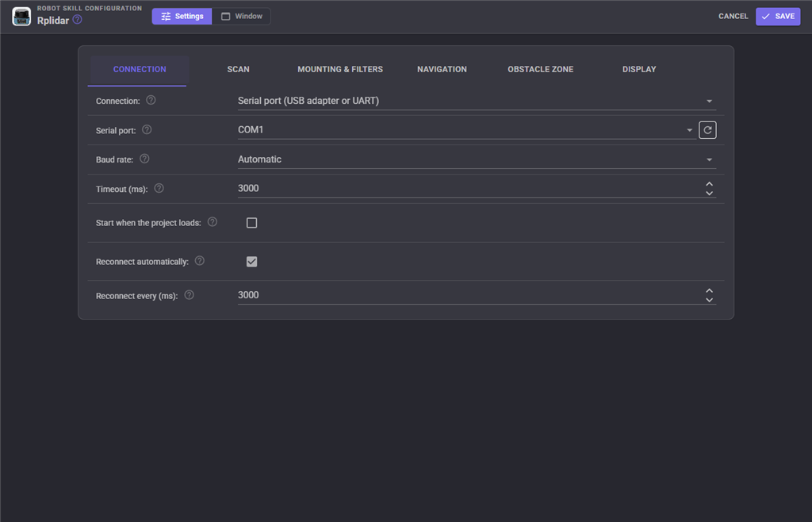
Task: Open the Serial port COM1 dropdown
Action: (x=466, y=130)
